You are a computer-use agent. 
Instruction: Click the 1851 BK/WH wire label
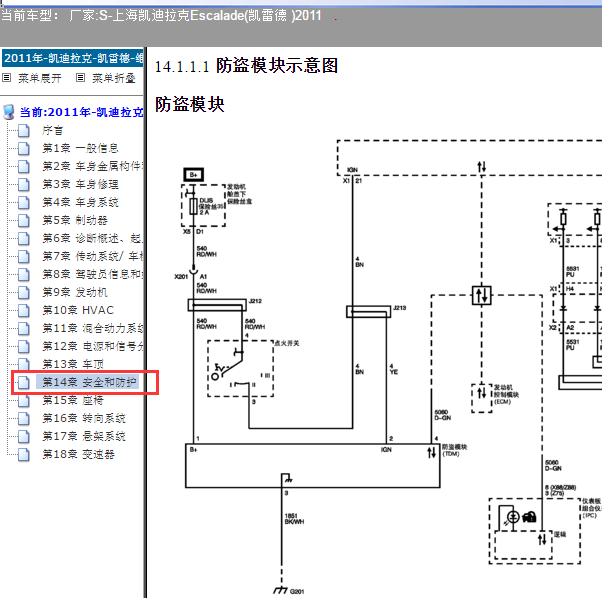coord(294,519)
